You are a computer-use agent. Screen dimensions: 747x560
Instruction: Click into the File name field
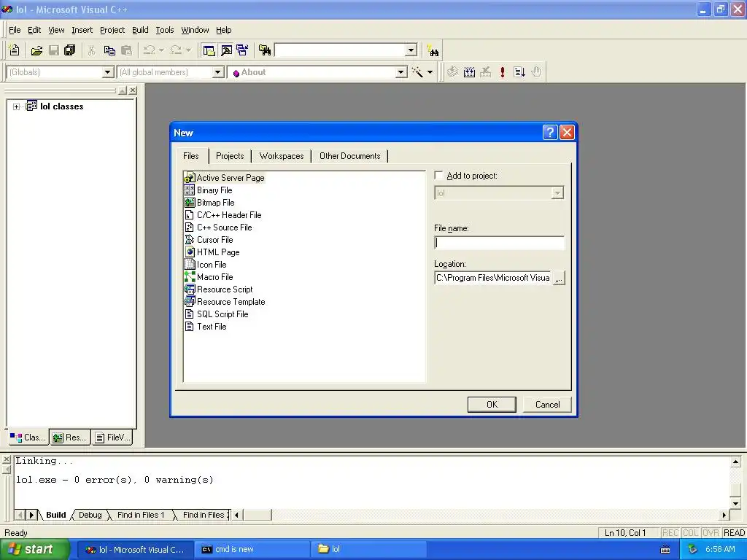[499, 243]
